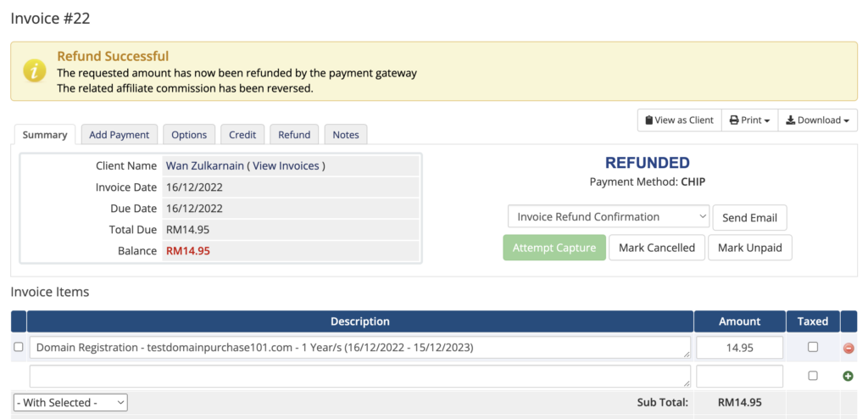868x419 pixels.
Task: Click the green add line item icon
Action: click(x=848, y=377)
